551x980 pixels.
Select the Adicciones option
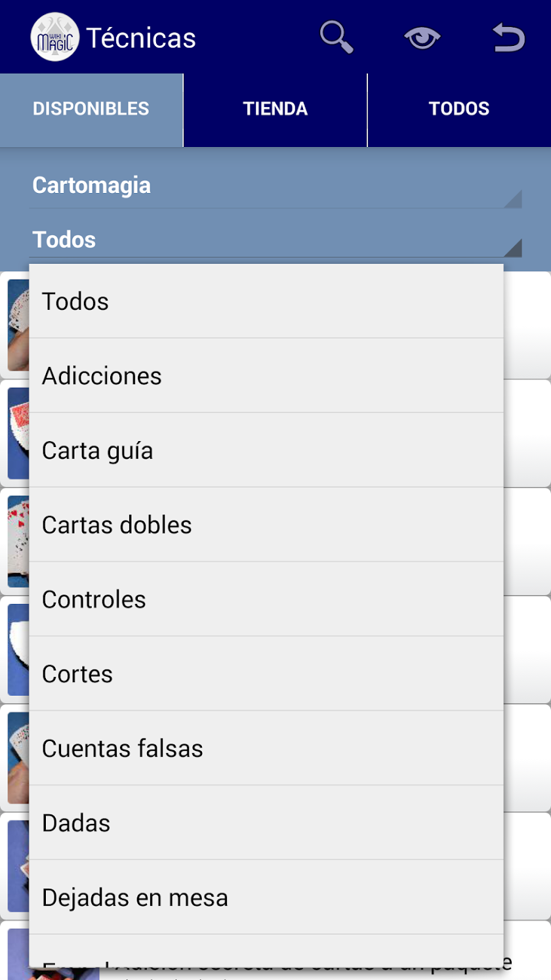266,376
